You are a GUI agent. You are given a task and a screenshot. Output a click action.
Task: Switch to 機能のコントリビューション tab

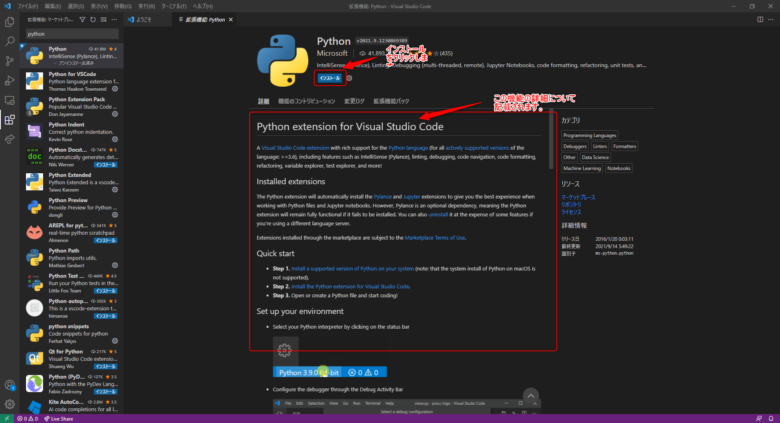point(306,101)
